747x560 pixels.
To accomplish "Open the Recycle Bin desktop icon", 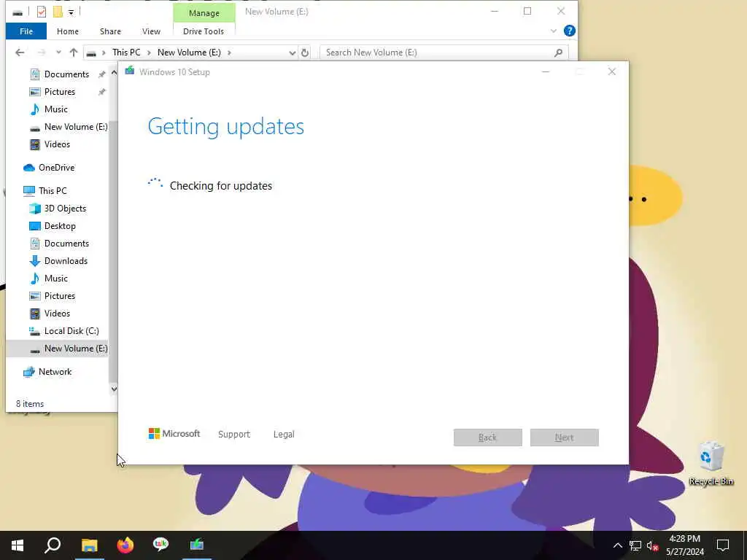I will [x=711, y=464].
